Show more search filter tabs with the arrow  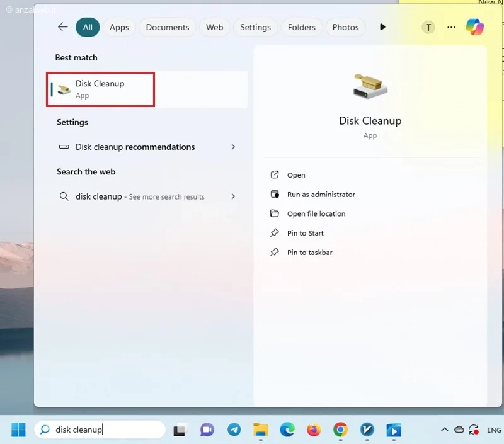pos(382,27)
